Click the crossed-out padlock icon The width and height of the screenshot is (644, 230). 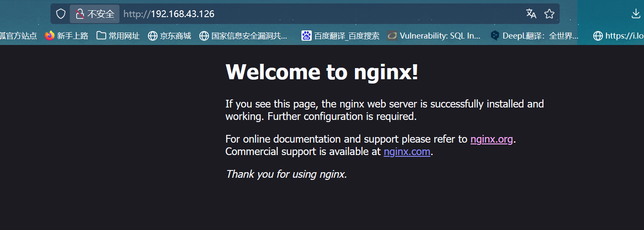[x=80, y=14]
